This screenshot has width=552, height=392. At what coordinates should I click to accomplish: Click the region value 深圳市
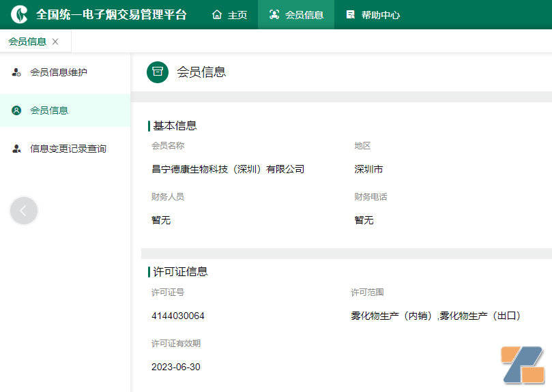tap(368, 169)
